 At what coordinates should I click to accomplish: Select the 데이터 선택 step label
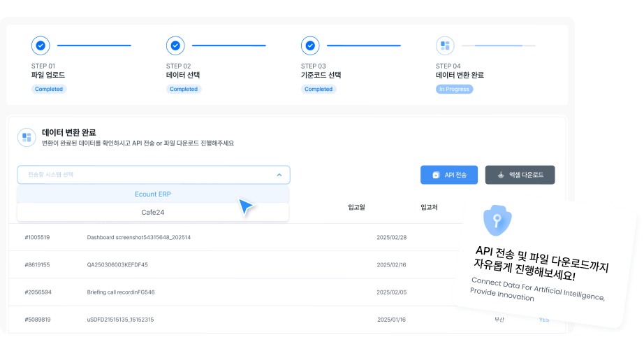(x=183, y=76)
